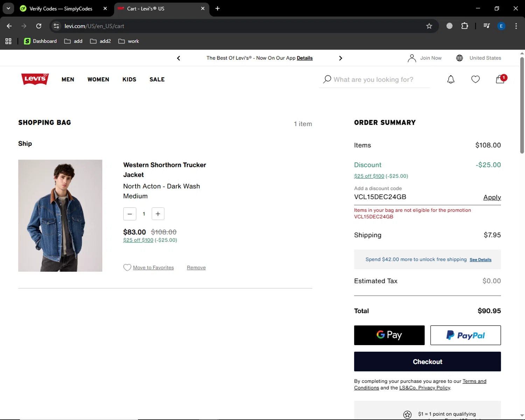Open favorites heart icon in header
This screenshot has width=525, height=420.
[475, 79]
